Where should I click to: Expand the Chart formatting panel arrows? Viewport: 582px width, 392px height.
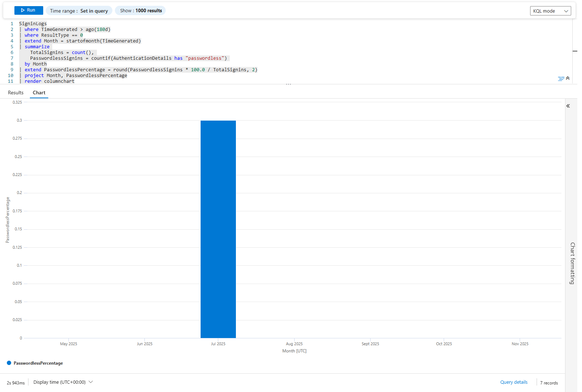point(568,106)
